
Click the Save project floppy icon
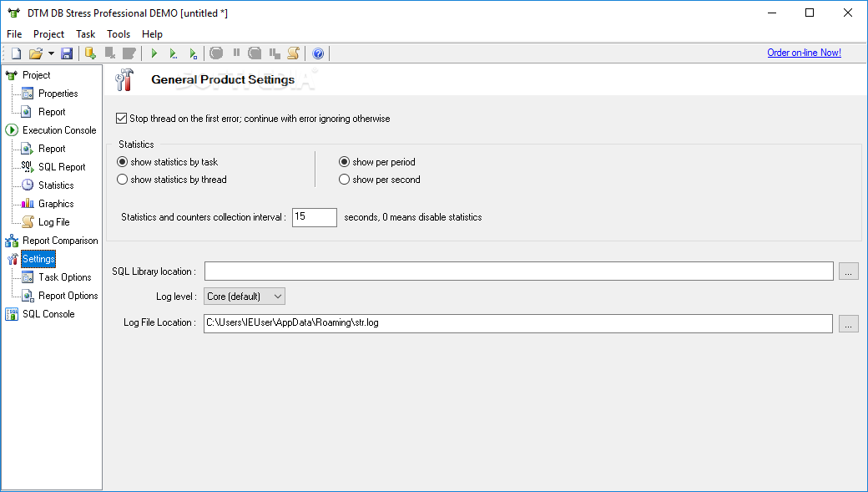67,53
